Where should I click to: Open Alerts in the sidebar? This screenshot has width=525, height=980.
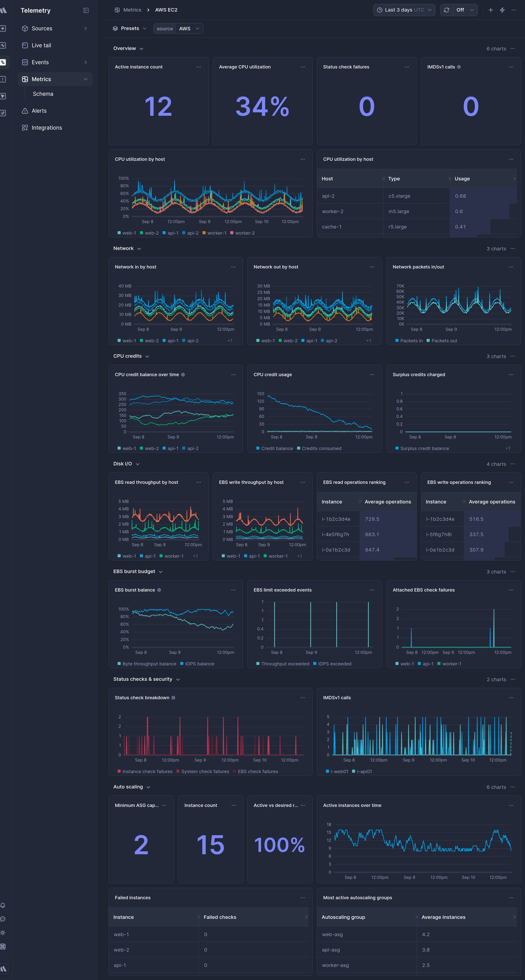55,111
